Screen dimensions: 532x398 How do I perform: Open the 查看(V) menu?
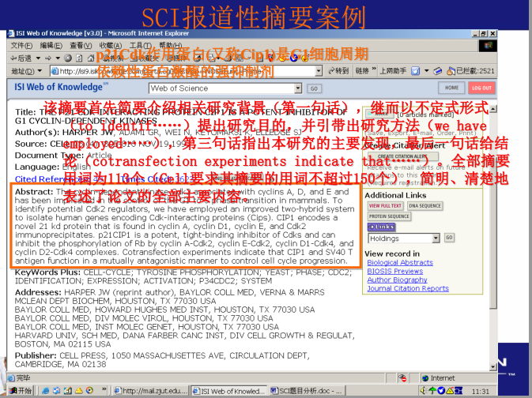point(81,46)
